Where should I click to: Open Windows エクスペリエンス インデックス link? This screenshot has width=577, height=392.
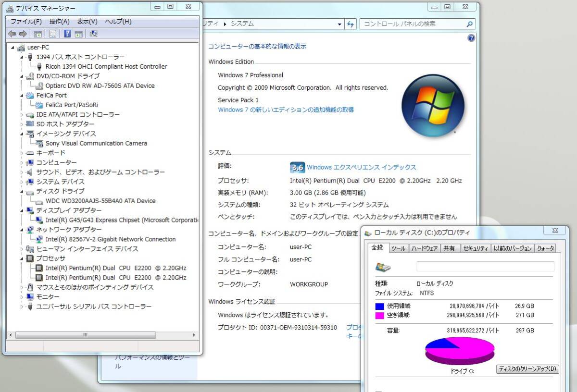point(362,167)
